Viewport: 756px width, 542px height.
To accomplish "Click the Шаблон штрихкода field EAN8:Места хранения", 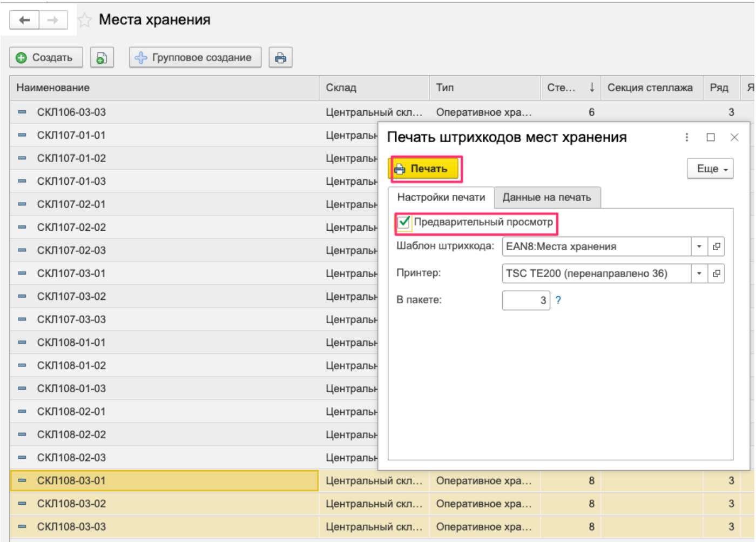I will (x=597, y=246).
